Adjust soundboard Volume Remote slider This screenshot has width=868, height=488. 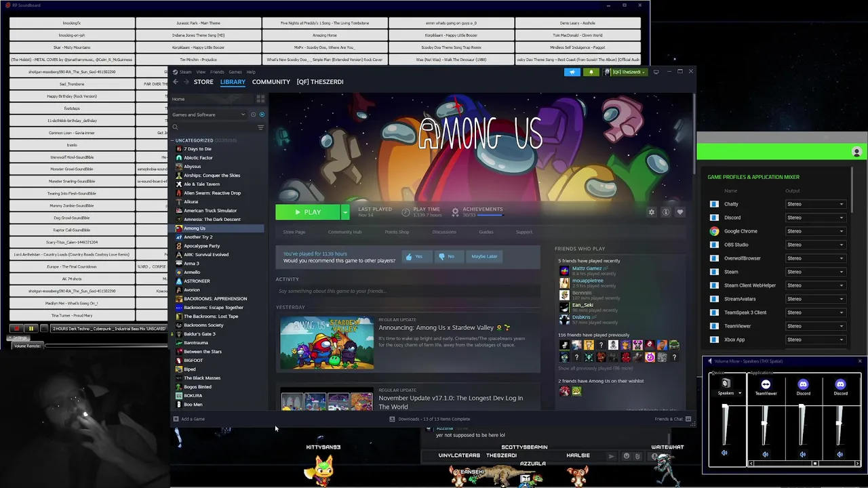click(106, 346)
